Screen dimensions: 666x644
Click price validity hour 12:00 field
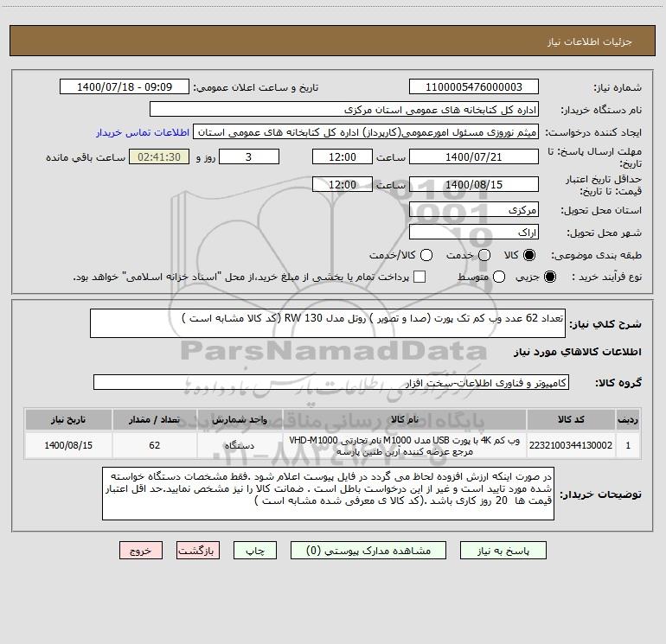click(x=343, y=184)
